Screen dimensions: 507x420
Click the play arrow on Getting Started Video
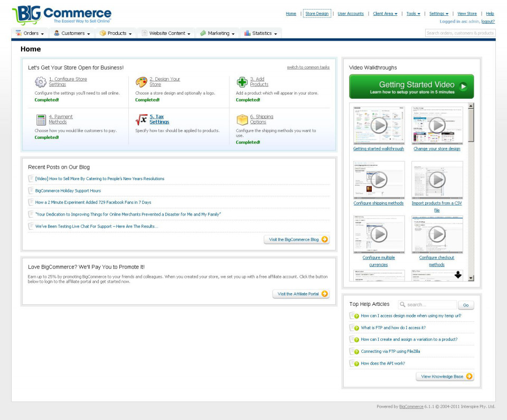coord(463,87)
